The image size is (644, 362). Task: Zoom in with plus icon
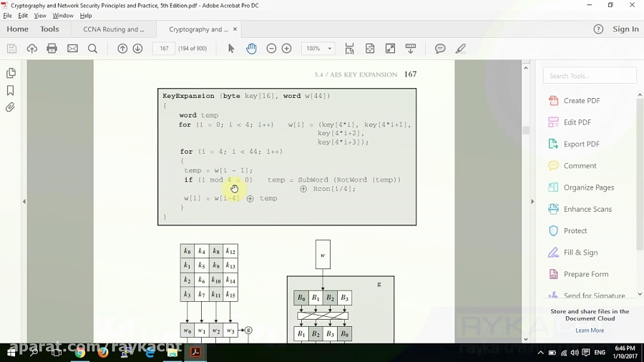click(287, 49)
